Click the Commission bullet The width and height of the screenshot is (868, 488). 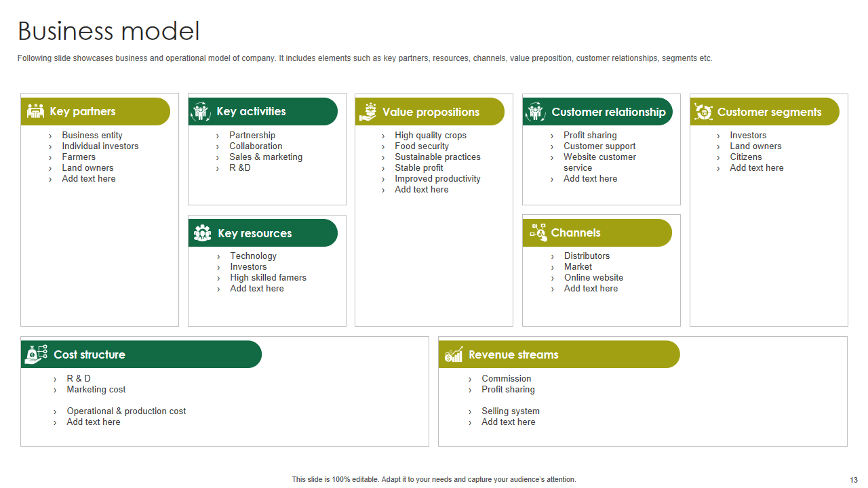[x=507, y=379]
